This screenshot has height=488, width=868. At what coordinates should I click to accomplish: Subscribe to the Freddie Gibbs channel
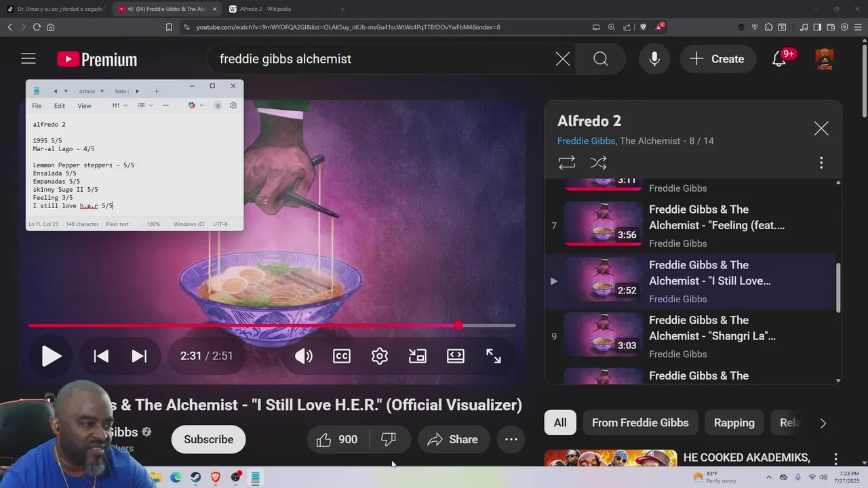208,439
